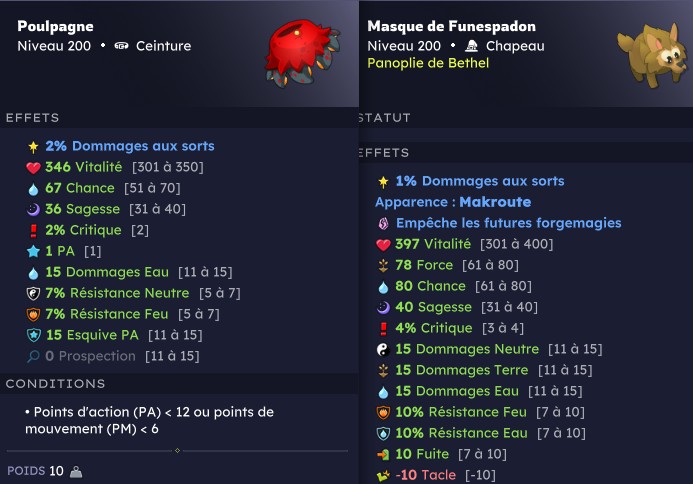693x484 pixels.
Task: Click the forgemagie rune icon
Action: 383,224
